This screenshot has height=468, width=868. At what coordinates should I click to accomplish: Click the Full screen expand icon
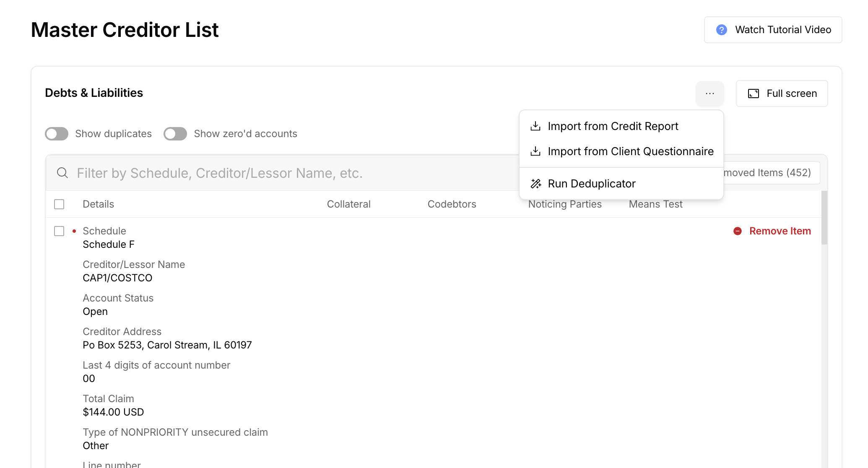click(754, 94)
